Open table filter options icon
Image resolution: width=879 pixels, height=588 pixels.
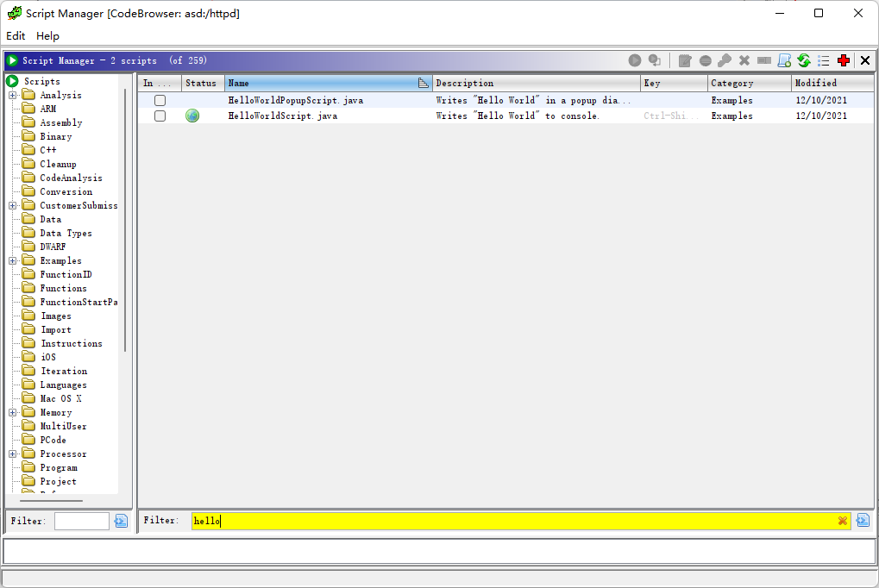click(863, 520)
